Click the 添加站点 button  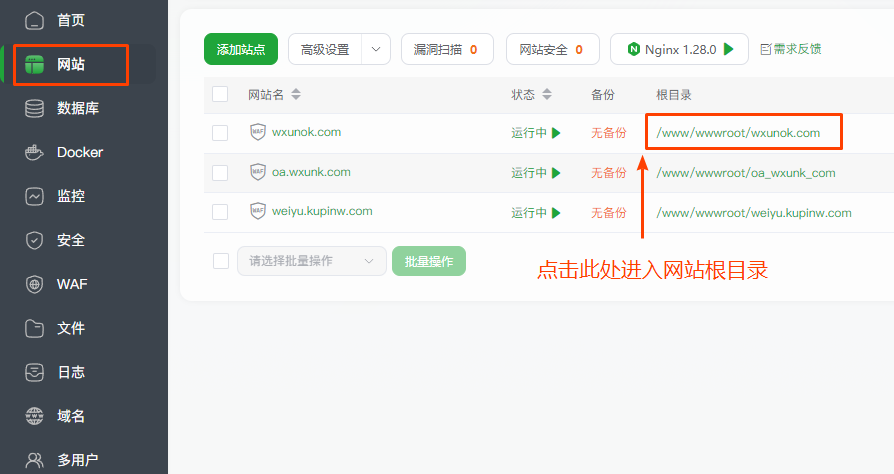pyautogui.click(x=241, y=49)
